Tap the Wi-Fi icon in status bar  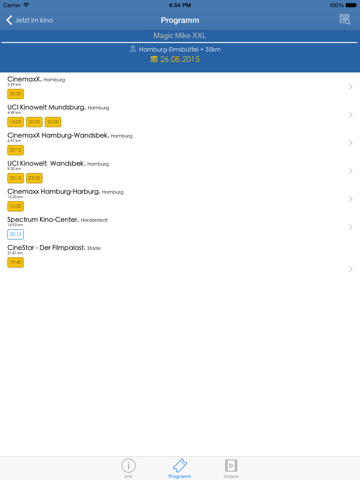pyautogui.click(x=26, y=5)
